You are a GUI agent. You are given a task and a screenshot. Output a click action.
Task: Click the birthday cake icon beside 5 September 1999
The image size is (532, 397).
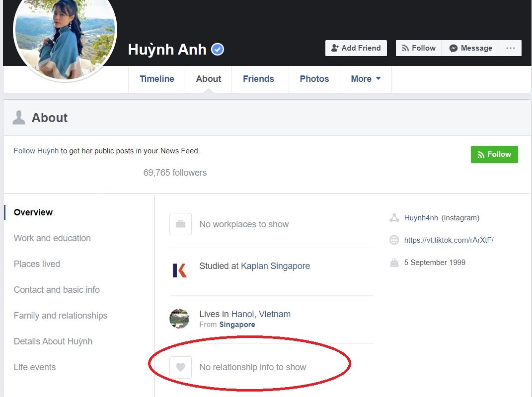(394, 262)
